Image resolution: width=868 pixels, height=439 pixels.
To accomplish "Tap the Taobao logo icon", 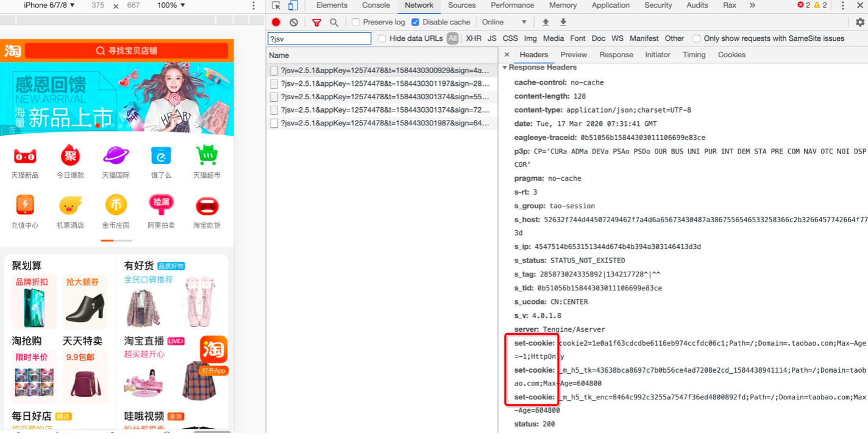I will tap(12, 51).
